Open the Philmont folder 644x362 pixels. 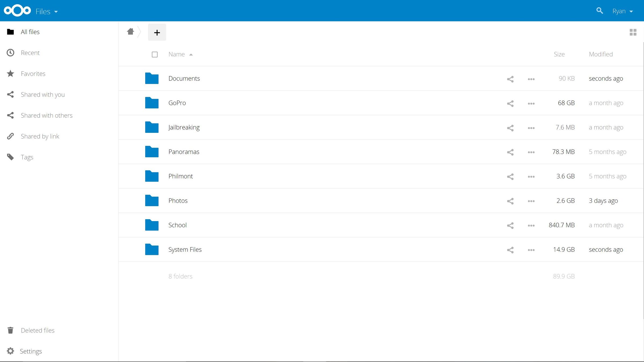(x=180, y=176)
